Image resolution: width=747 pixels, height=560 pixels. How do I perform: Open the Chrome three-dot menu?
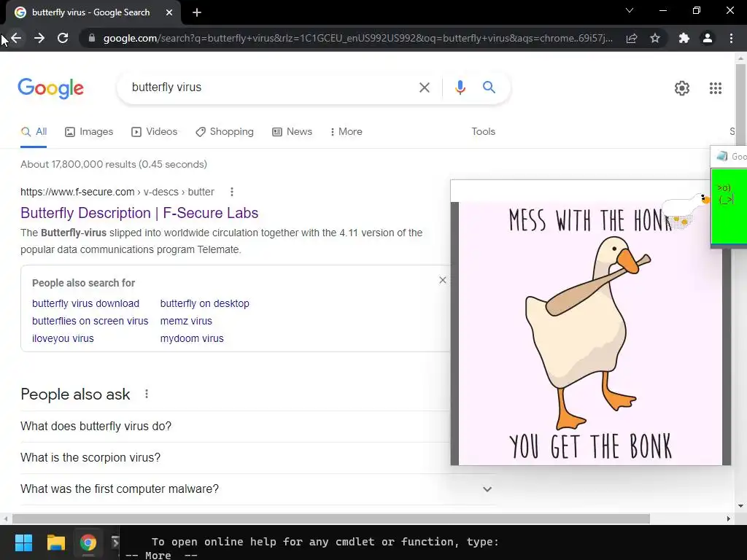click(731, 38)
